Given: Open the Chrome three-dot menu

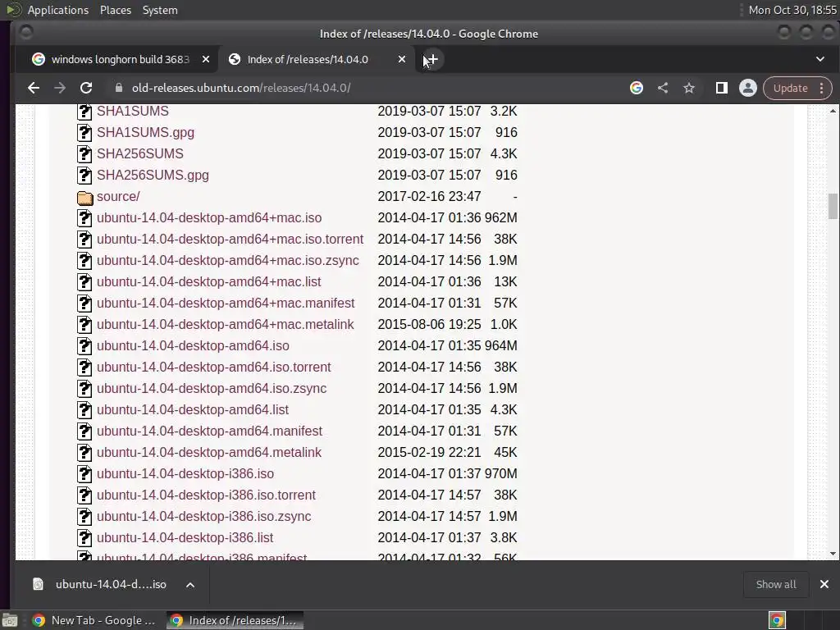Looking at the screenshot, I should [822, 88].
